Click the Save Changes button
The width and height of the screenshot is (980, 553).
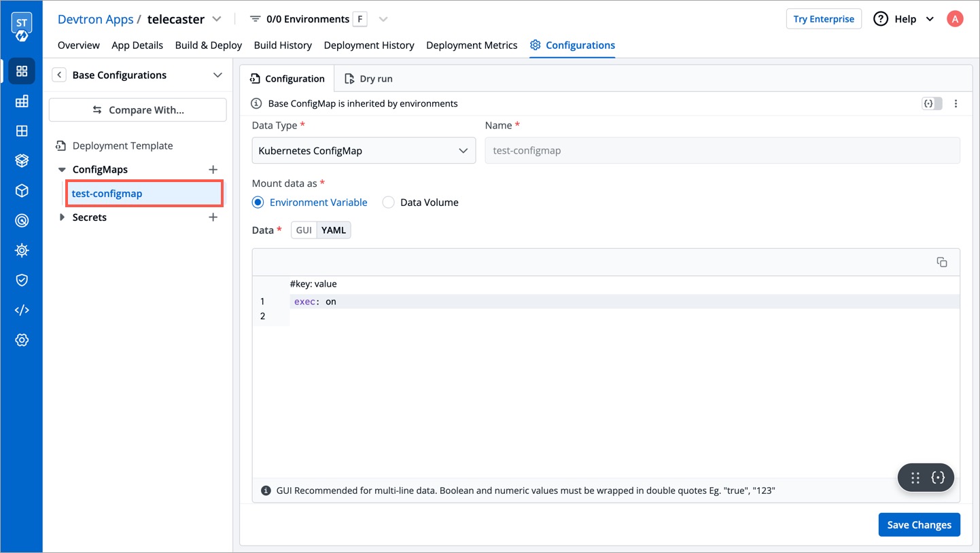pyautogui.click(x=919, y=524)
